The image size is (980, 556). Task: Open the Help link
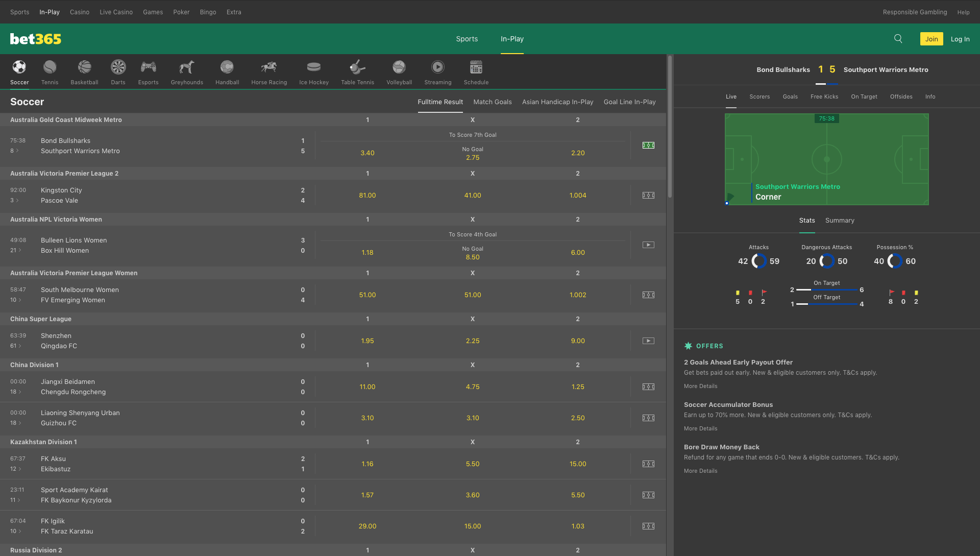(963, 12)
